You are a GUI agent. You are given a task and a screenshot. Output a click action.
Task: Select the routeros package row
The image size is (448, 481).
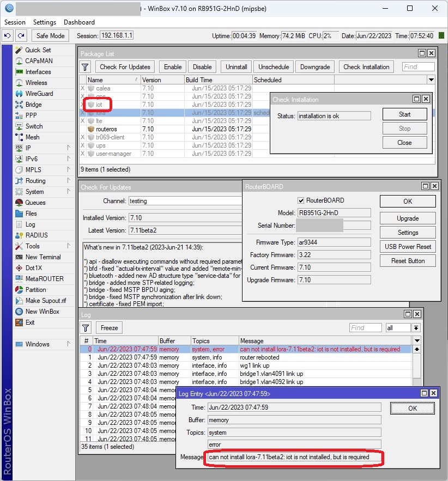[175, 129]
